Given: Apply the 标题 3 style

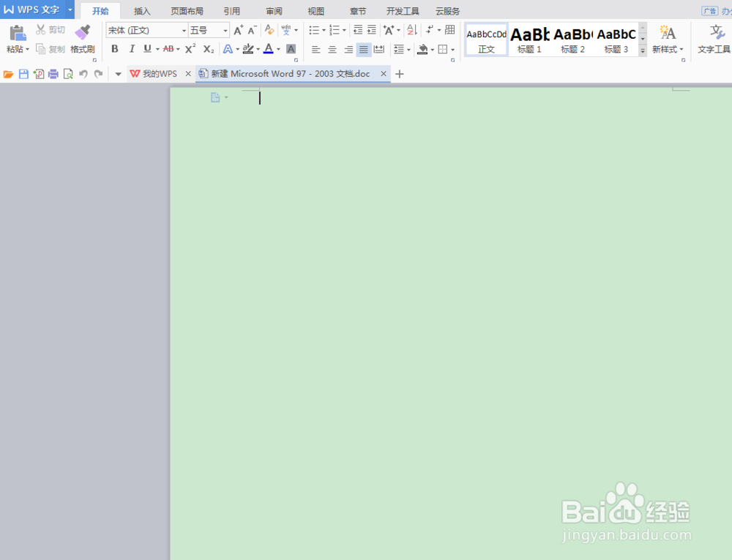Looking at the screenshot, I should coord(616,40).
